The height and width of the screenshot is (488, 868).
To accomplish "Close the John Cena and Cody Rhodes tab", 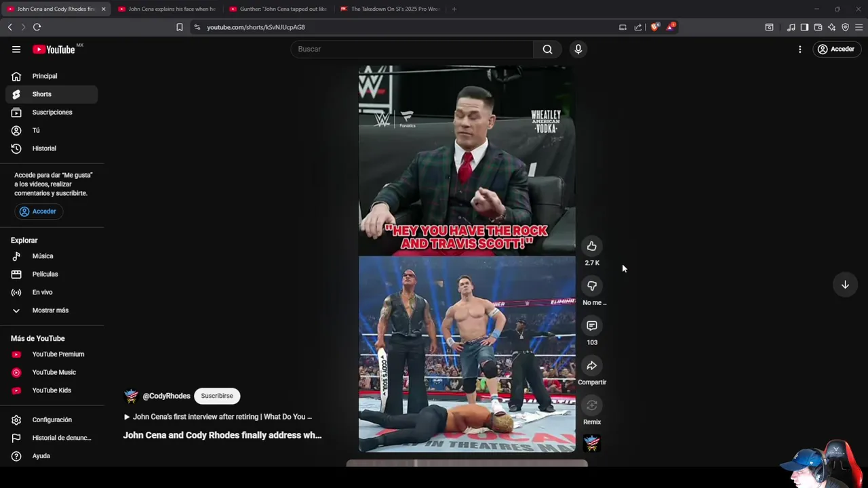I will click(103, 9).
